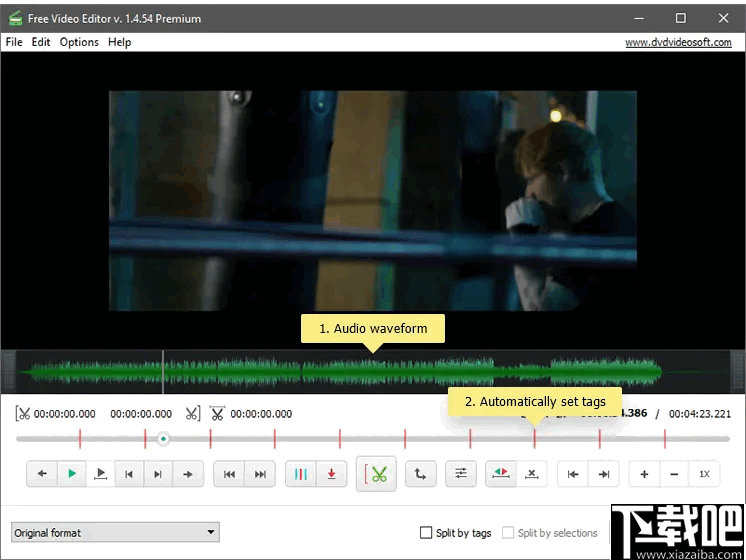The width and height of the screenshot is (746, 560).
Task: Open the Help menu
Action: click(119, 42)
